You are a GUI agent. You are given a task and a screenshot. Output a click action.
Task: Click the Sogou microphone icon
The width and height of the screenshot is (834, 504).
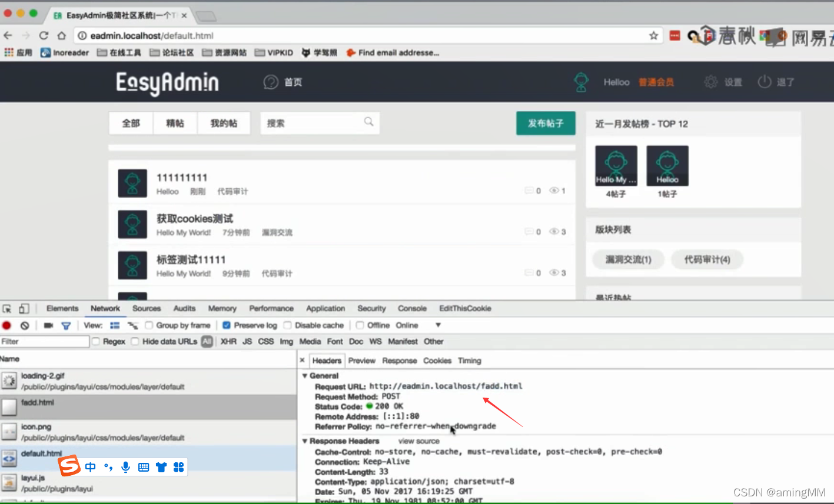125,467
